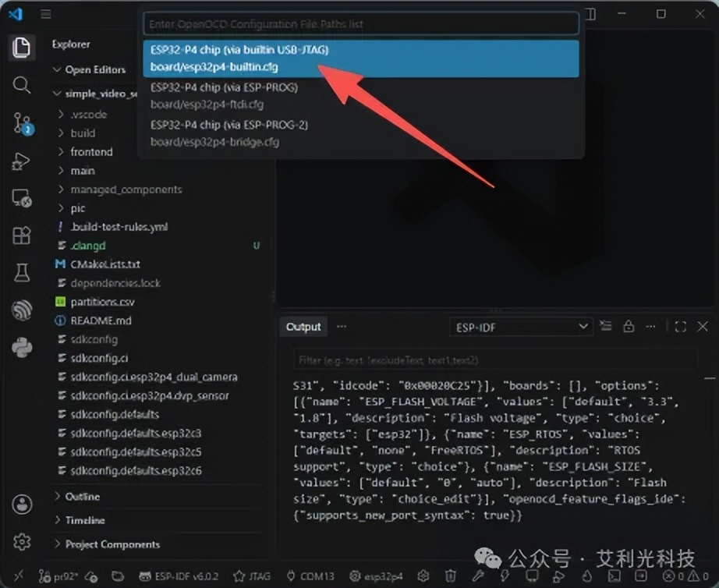Switch to the Output tab
This screenshot has height=588, width=719.
[x=303, y=327]
